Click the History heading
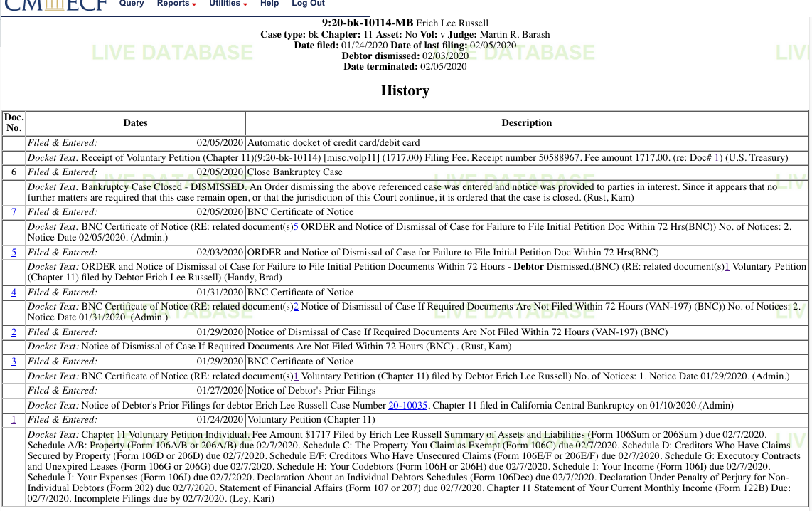This screenshot has width=812, height=511. click(405, 90)
